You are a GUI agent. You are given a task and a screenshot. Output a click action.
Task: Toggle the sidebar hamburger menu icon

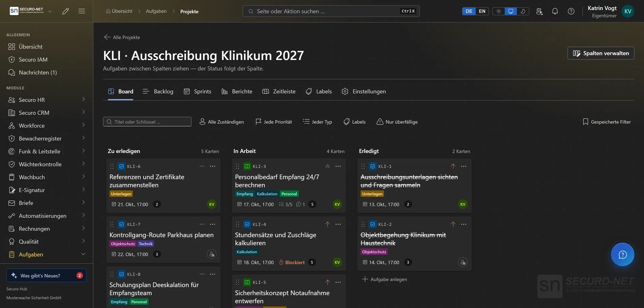click(x=82, y=11)
